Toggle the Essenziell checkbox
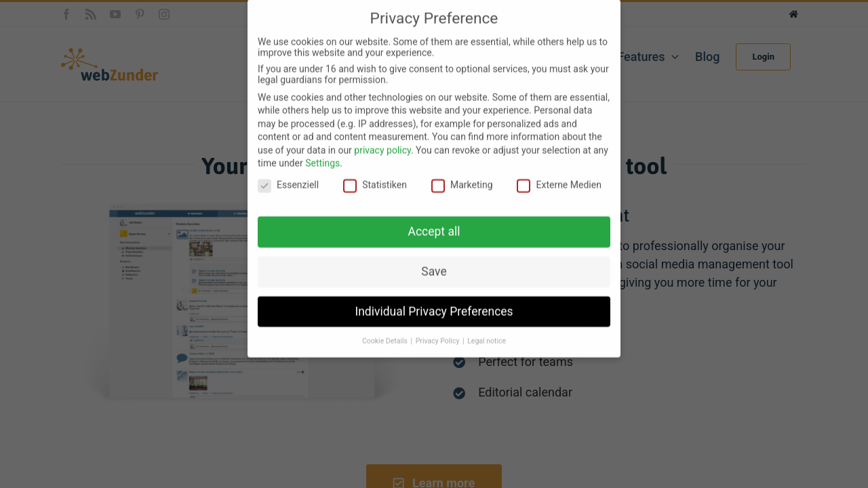The height and width of the screenshot is (488, 868). pyautogui.click(x=264, y=186)
